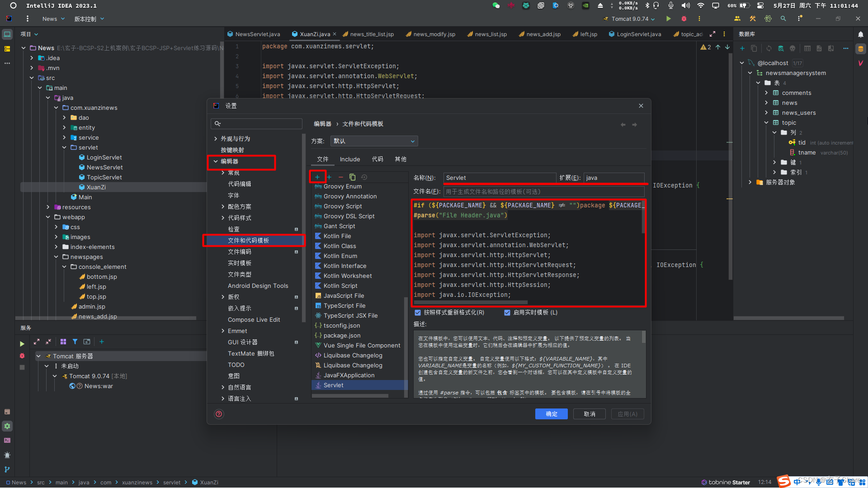This screenshot has height=488, width=868.
Task: Click the table editor icon in Database toolbar
Action: pos(807,48)
